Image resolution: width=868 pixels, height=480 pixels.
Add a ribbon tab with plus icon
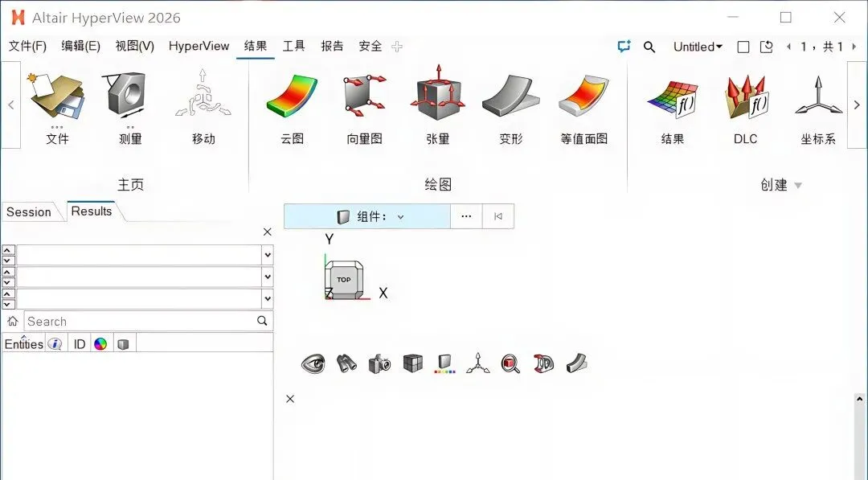click(397, 47)
